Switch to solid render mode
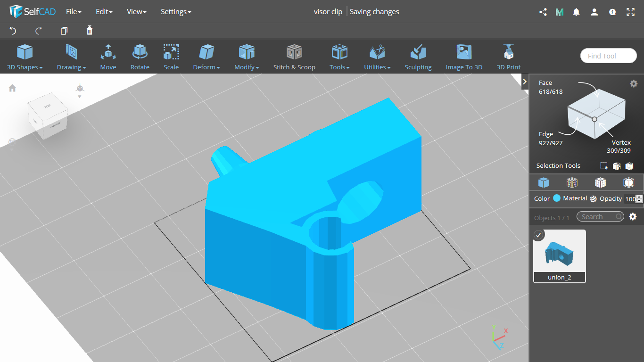 (544, 182)
